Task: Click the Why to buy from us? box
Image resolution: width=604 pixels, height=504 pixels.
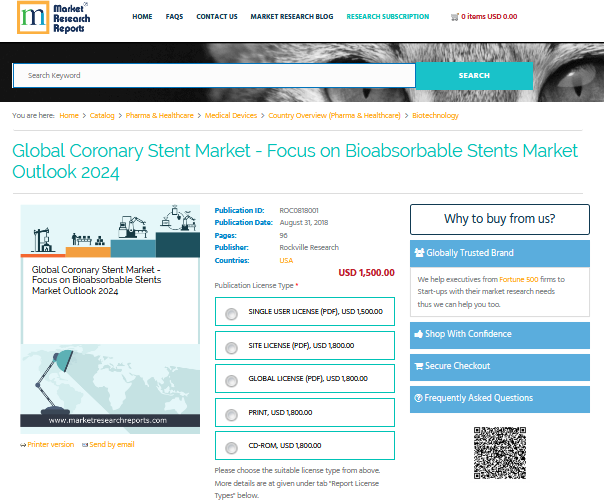Action: click(x=500, y=219)
